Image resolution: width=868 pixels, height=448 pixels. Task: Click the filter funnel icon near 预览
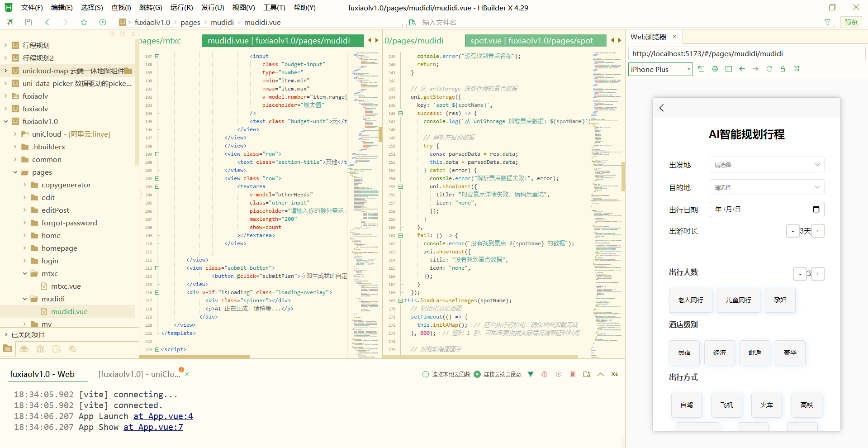[x=827, y=22]
